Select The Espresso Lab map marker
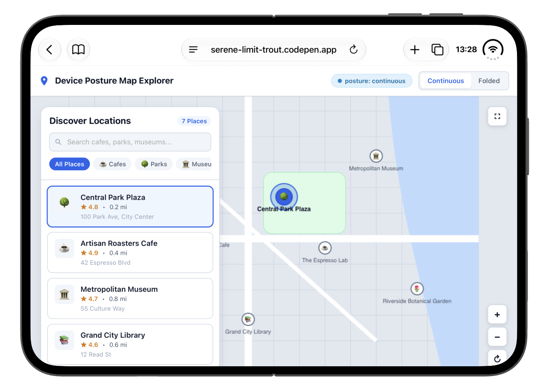Viewport: 546px width, 392px height. point(325,248)
